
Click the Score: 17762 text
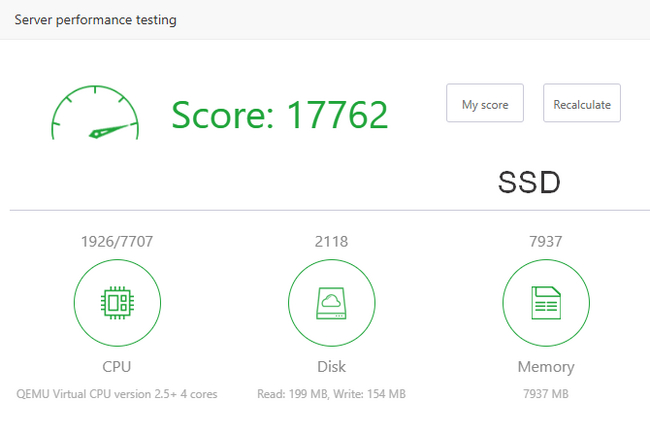pyautogui.click(x=279, y=115)
